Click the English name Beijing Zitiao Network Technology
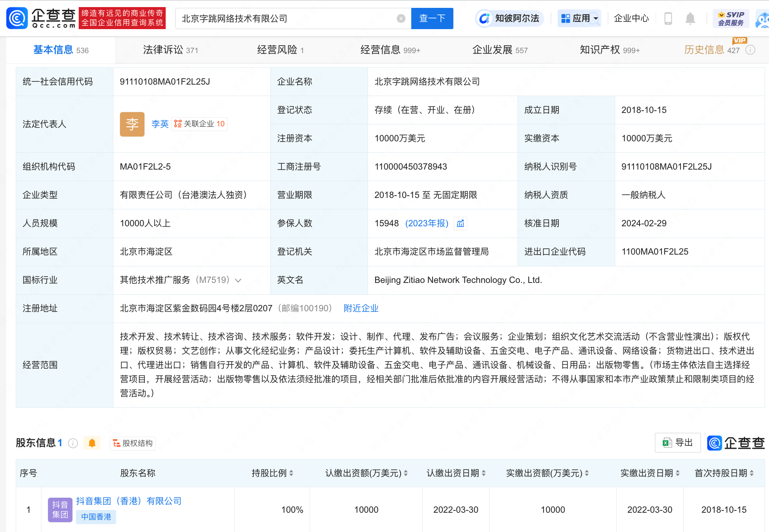 [x=458, y=280]
